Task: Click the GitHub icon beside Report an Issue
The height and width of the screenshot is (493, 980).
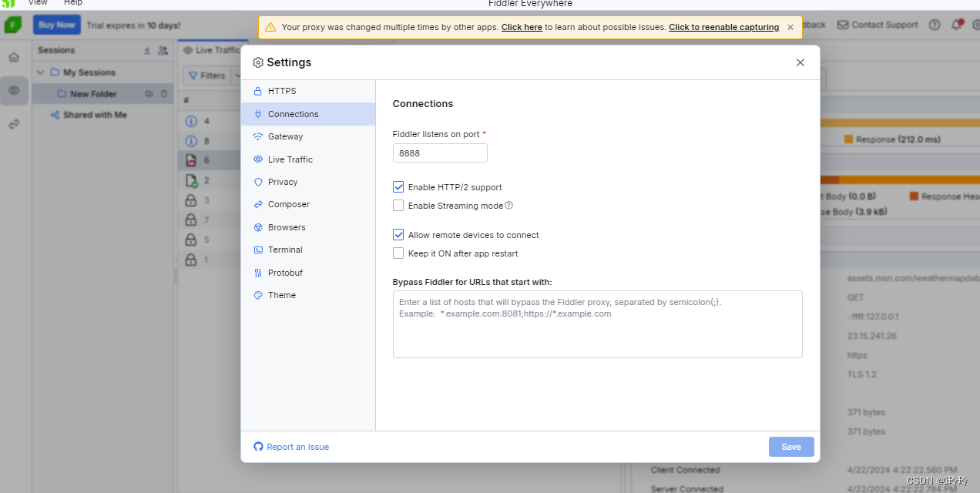Action: pos(259,447)
